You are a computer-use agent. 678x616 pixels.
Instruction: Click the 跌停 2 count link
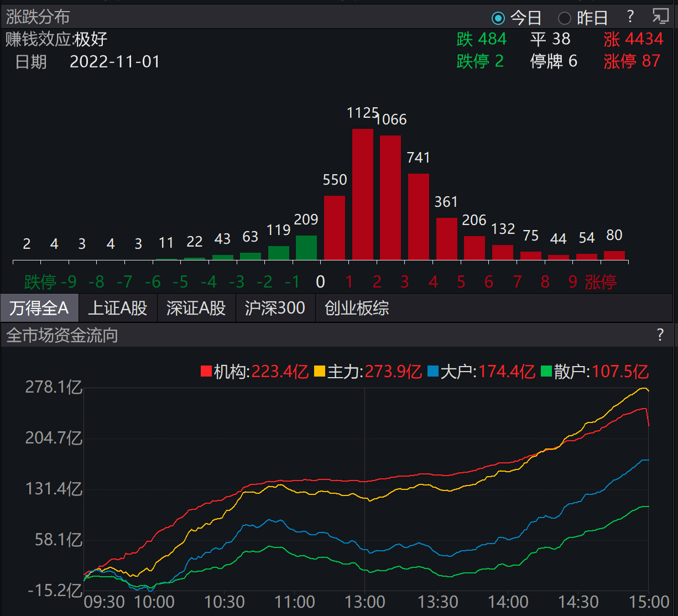click(480, 61)
